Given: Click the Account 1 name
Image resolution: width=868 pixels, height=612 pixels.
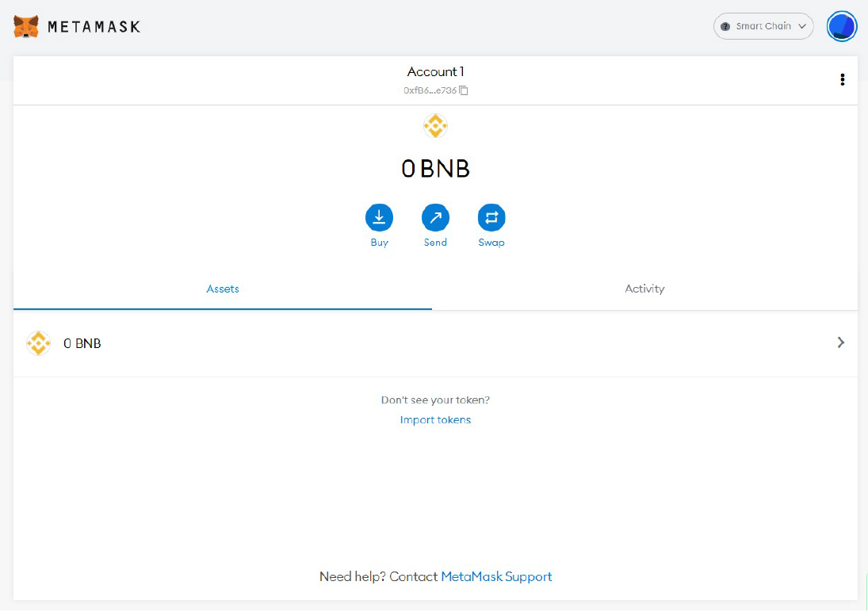Looking at the screenshot, I should point(436,72).
